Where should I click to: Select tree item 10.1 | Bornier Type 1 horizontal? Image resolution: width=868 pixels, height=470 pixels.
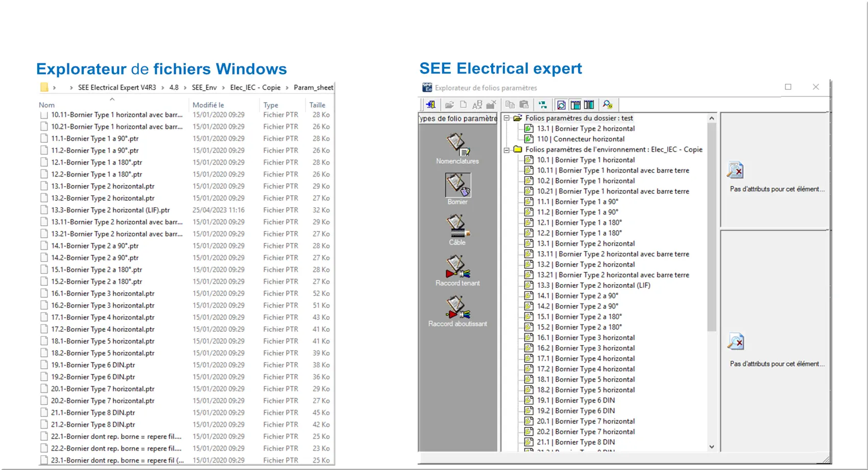tap(586, 160)
